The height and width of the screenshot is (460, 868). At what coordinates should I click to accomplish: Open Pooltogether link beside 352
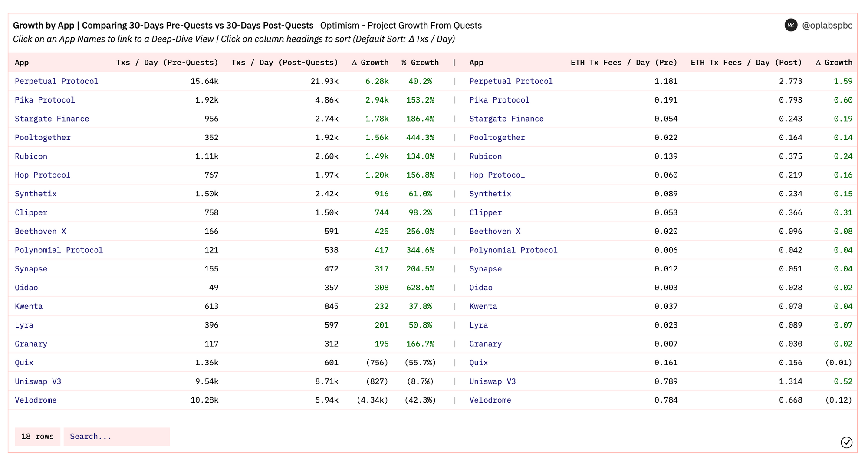tap(43, 138)
